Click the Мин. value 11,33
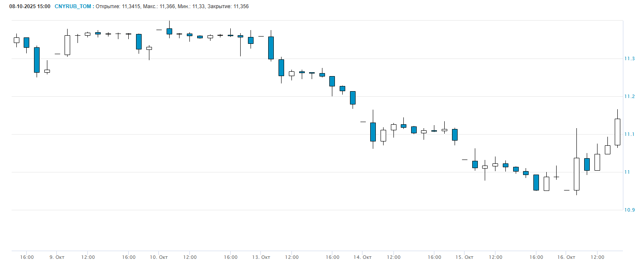 click(198, 6)
